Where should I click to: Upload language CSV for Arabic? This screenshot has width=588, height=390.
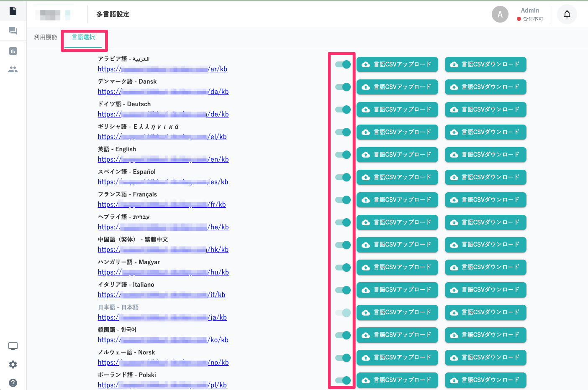pos(397,64)
